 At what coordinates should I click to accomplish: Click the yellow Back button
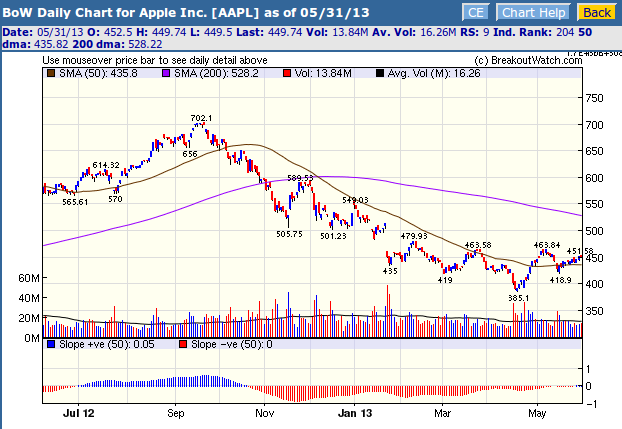pos(597,12)
